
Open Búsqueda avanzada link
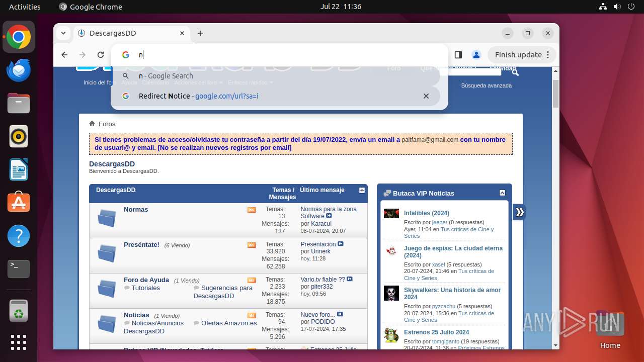(x=487, y=85)
